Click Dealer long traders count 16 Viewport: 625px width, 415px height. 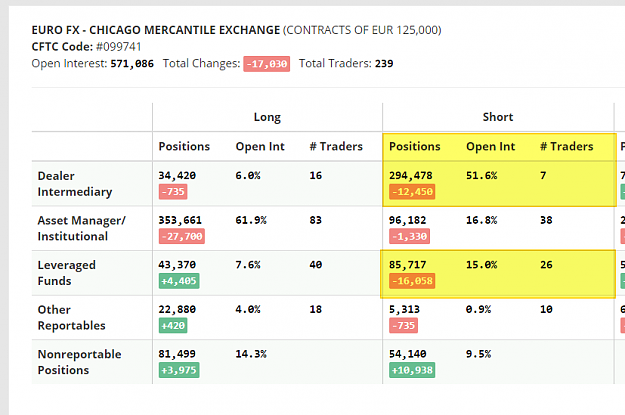316,176
